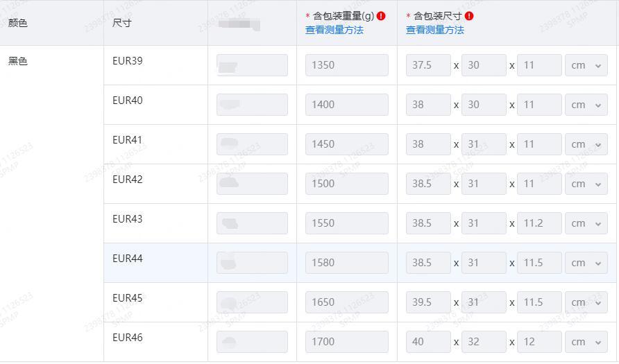
Task: Expand the cm unit dropdown for EUR39
Action: [586, 65]
